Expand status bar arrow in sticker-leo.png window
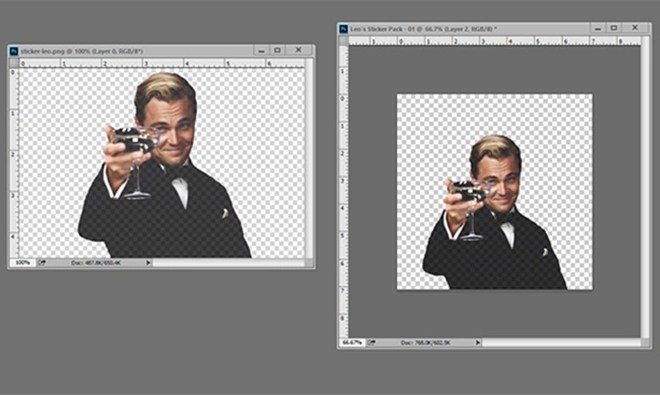This screenshot has width=660, height=395. 148,263
